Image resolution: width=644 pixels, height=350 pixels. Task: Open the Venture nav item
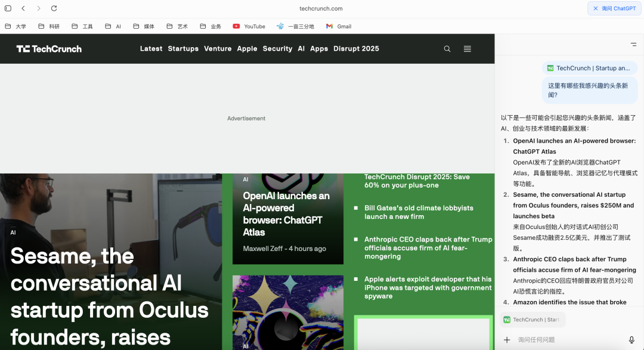[x=218, y=48]
